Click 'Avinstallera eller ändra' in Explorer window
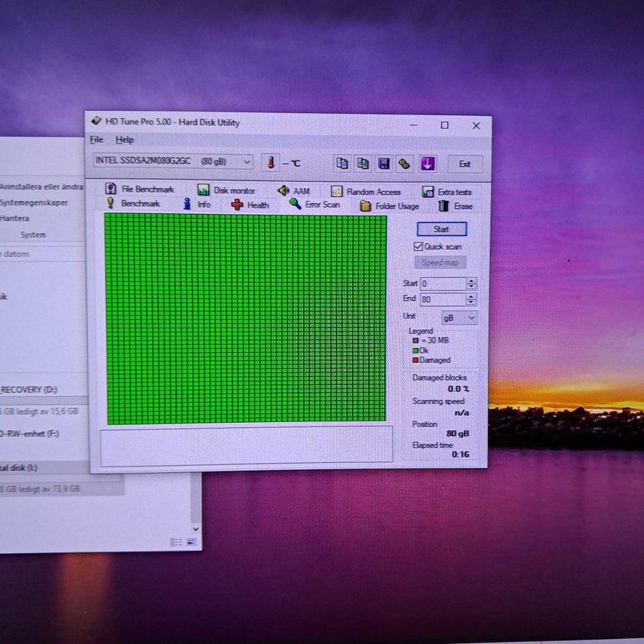This screenshot has height=644, width=644. point(41,187)
